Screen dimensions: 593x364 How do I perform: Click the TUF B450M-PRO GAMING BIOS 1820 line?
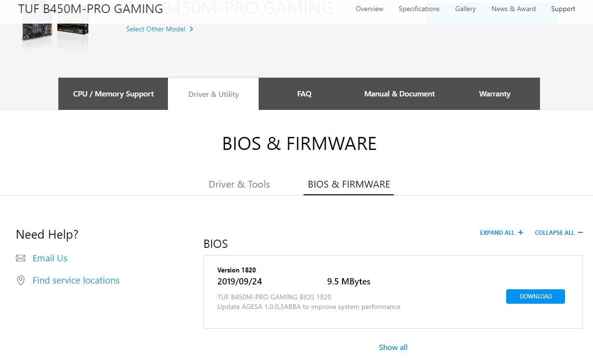pyautogui.click(x=274, y=297)
